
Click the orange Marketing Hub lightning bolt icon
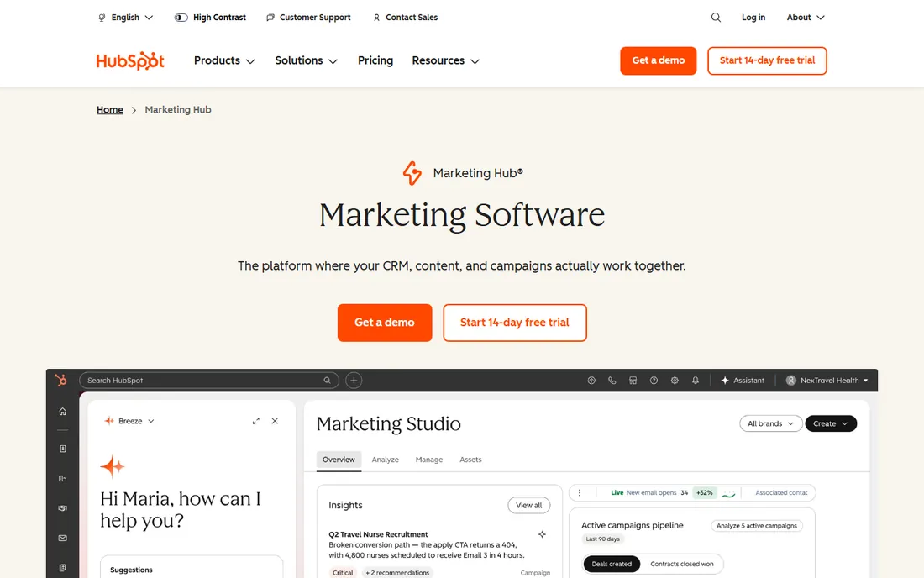click(x=412, y=173)
